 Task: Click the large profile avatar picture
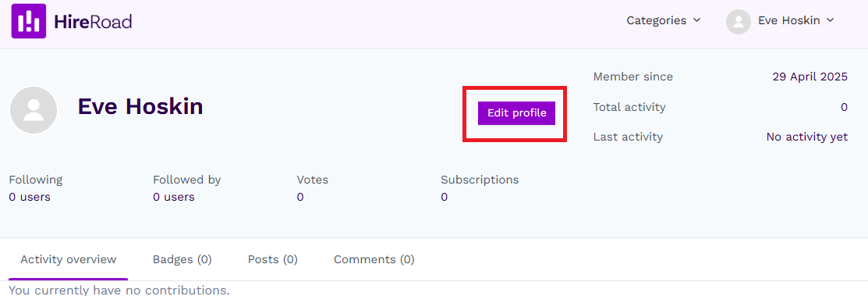tap(34, 110)
